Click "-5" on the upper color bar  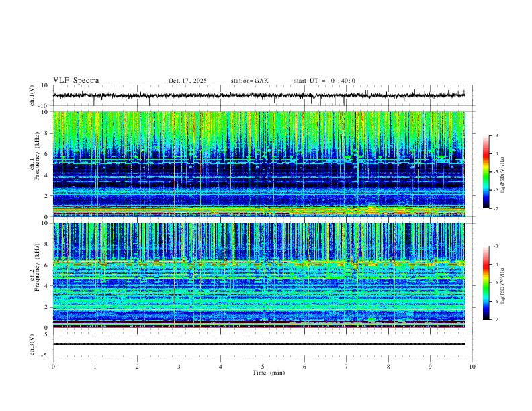(x=495, y=172)
